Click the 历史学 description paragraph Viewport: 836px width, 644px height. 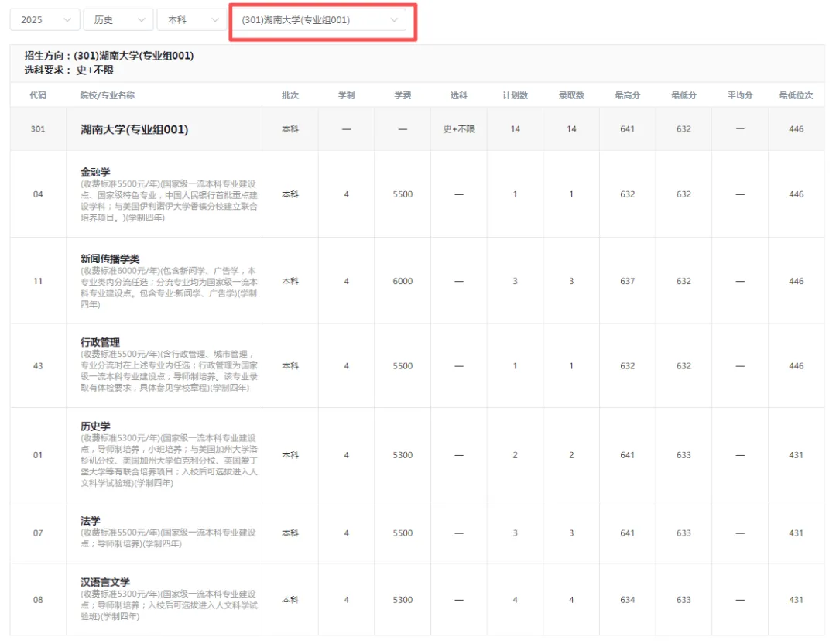click(169, 461)
